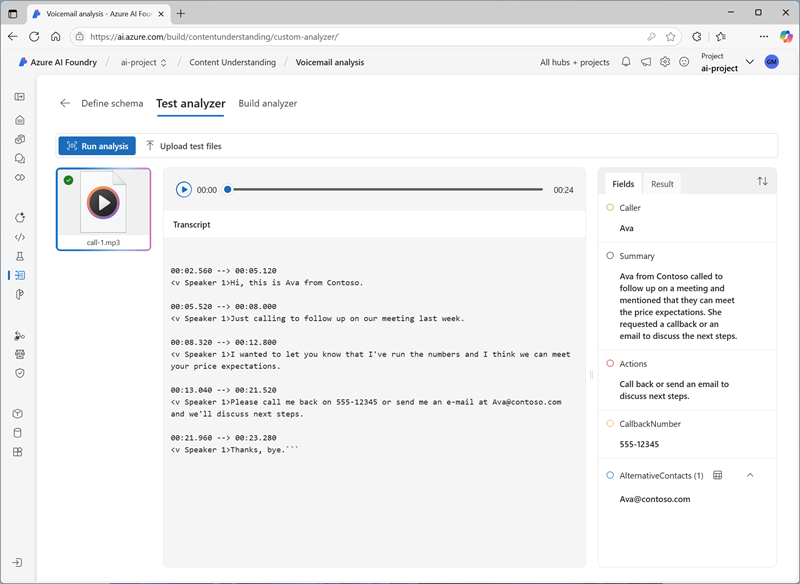This screenshot has height=584, width=800.
Task: Open the flask icon in the sidebar
Action: click(19, 256)
